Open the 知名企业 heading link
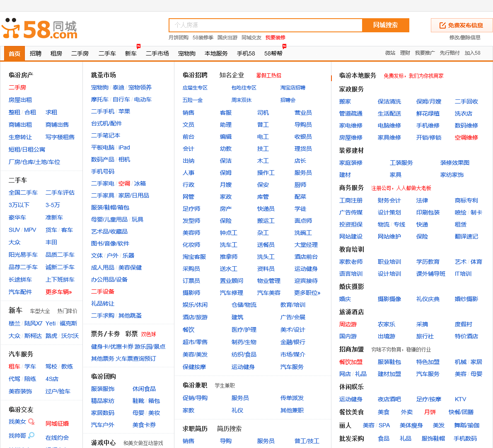Viewport: 493px width, 448px height. pyautogui.click(x=232, y=75)
